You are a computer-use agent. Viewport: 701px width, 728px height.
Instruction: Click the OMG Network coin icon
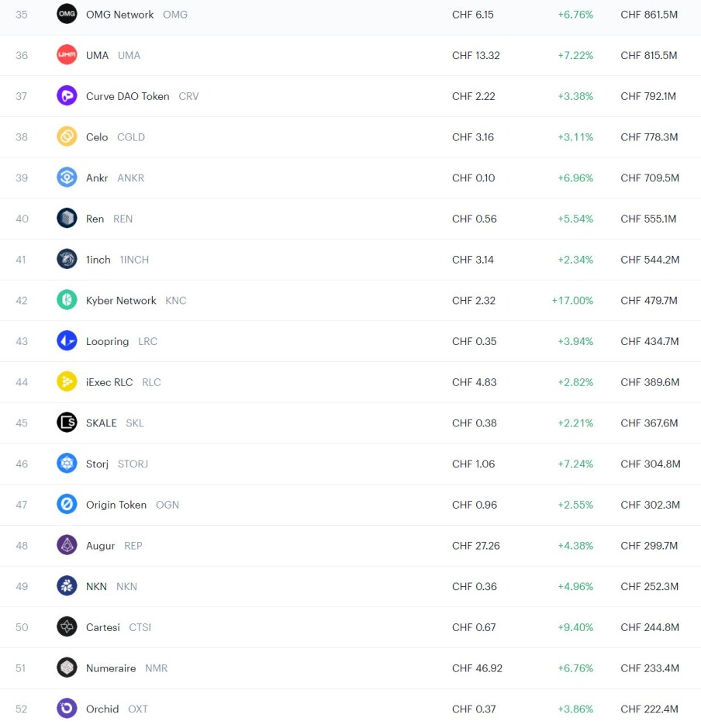pos(67,14)
